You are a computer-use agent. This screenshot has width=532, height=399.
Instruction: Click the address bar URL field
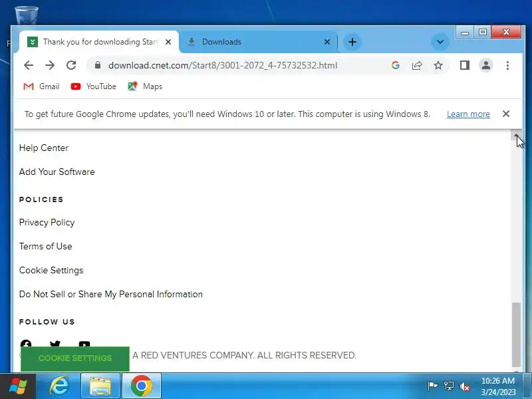click(x=223, y=65)
